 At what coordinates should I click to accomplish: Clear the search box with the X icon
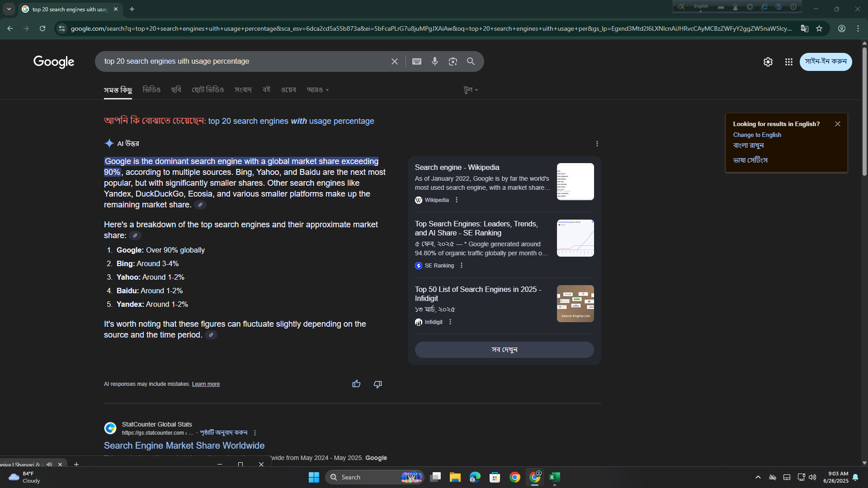click(394, 61)
